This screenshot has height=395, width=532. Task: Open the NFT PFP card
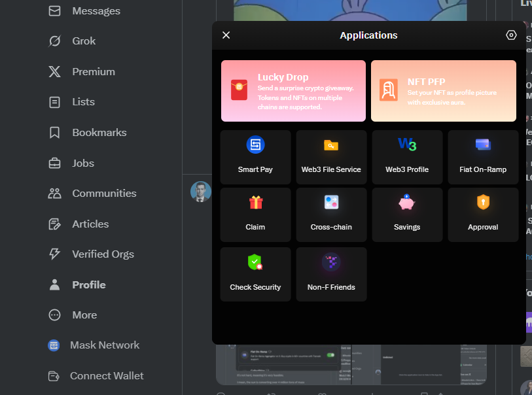tap(444, 91)
